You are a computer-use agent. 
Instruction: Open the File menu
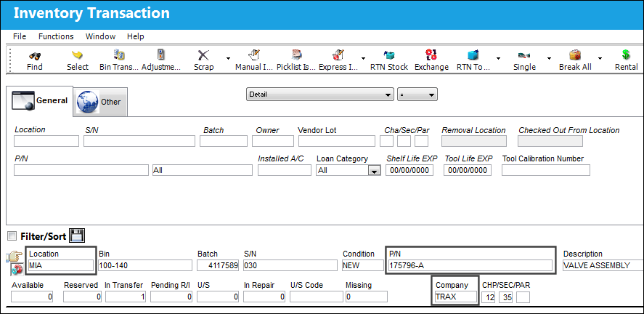(x=20, y=36)
